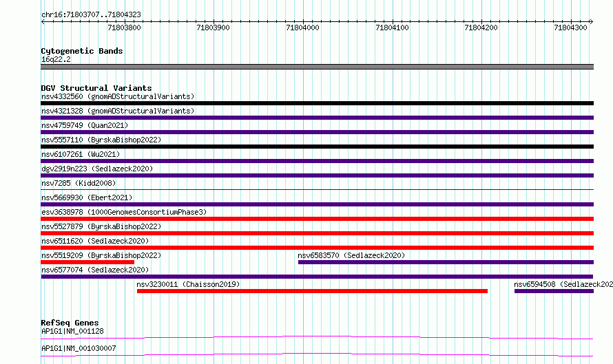Click the purple nsv6583570 variant bar

coord(446,262)
